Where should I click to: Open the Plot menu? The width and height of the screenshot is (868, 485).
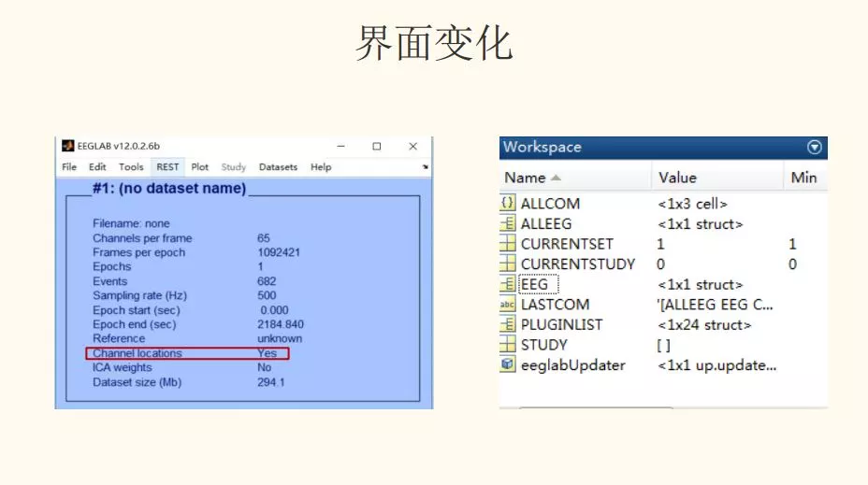(x=200, y=167)
